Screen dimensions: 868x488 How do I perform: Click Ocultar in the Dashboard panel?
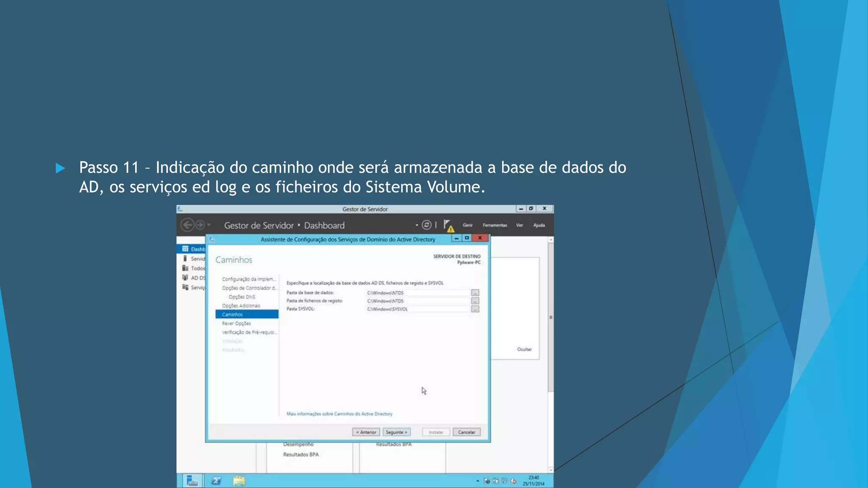[x=524, y=349]
